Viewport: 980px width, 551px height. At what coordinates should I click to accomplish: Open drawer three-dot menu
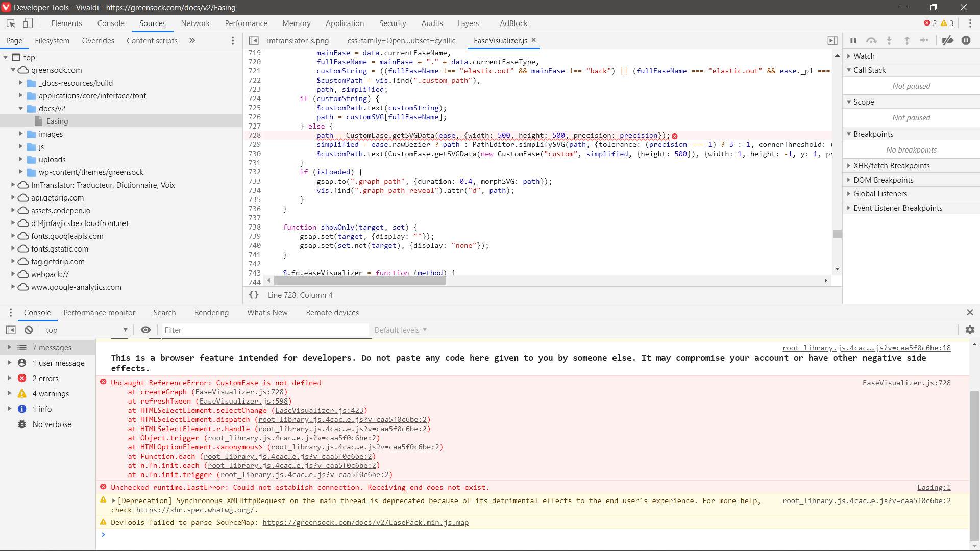click(10, 312)
